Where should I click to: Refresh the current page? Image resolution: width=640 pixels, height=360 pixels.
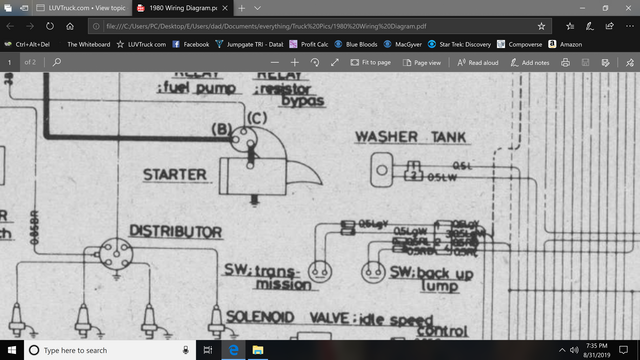(50, 26)
